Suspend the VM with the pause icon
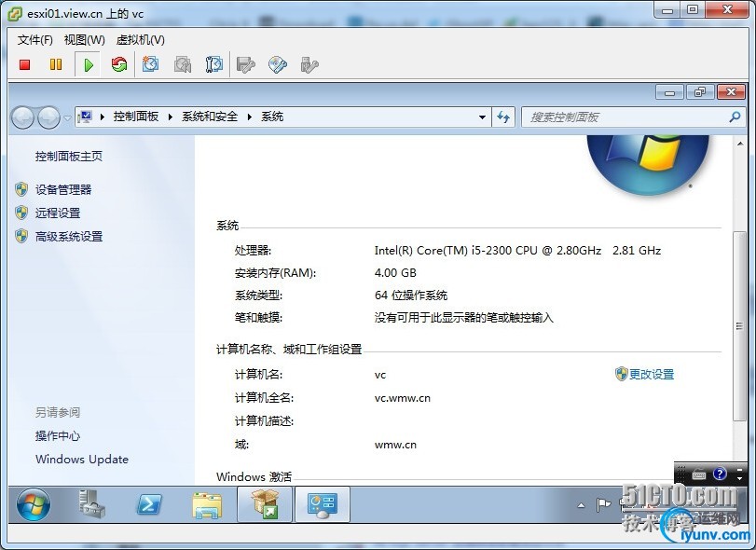The width and height of the screenshot is (756, 550). [56, 64]
